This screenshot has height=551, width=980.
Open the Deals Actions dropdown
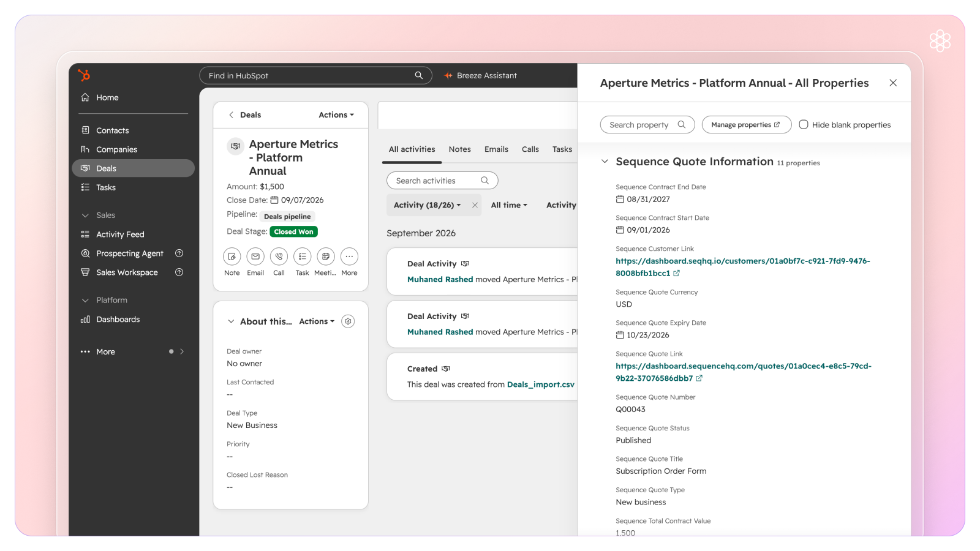[336, 115]
